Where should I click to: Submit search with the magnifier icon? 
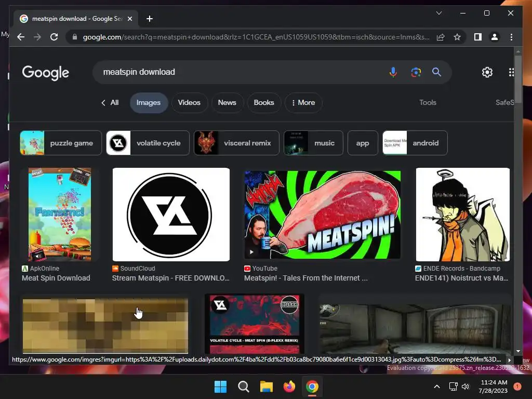[x=436, y=72]
